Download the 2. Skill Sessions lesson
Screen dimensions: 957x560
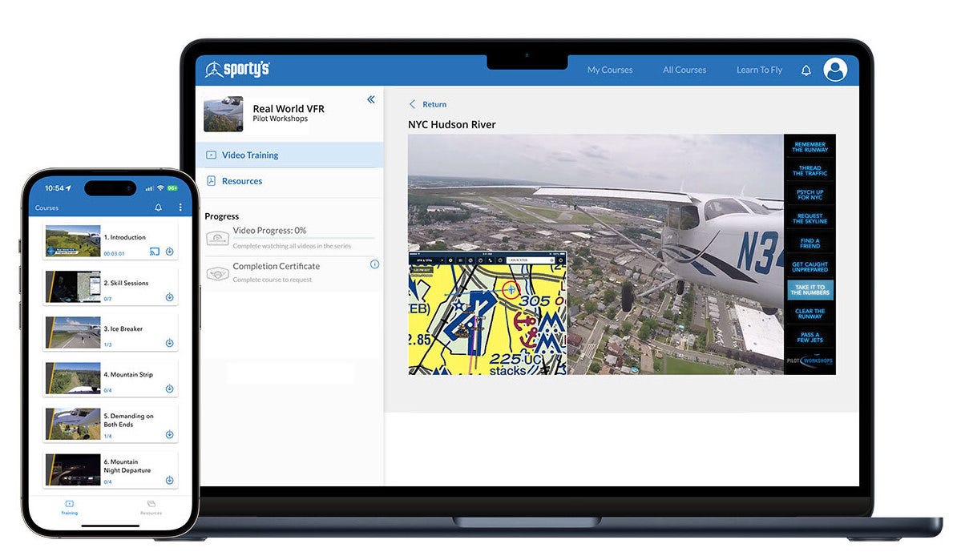coord(170,297)
